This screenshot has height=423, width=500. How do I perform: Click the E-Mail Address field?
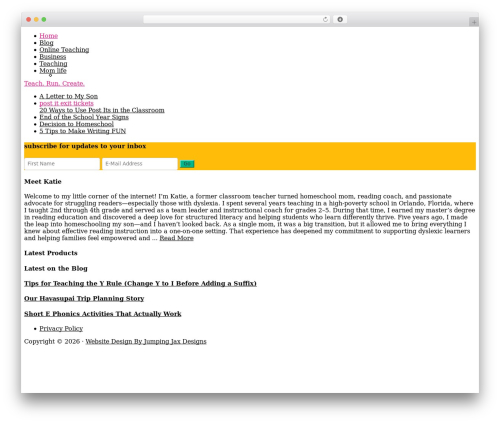coord(140,164)
